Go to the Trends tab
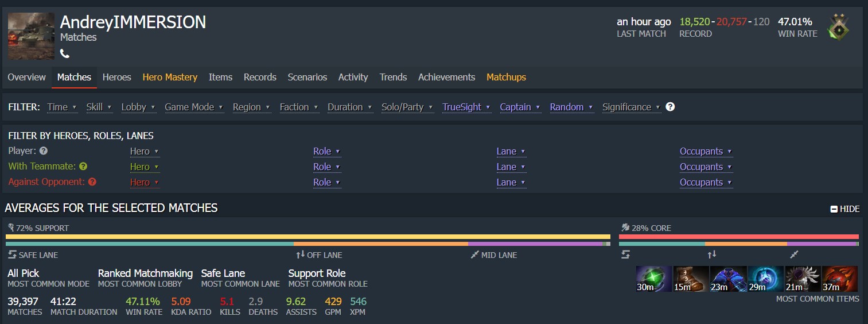The width and height of the screenshot is (868, 324). tap(393, 77)
